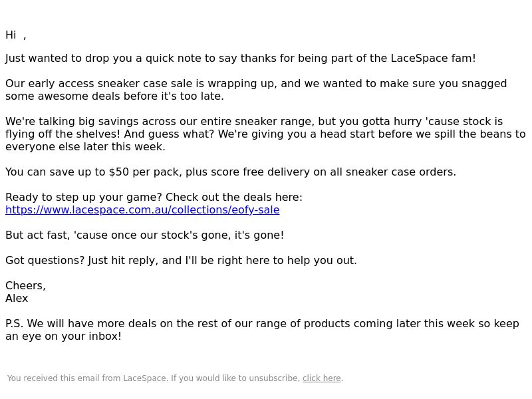Screen dimensions: 532x399
Task: Click the sender name 'Alex'
Action: (17, 299)
